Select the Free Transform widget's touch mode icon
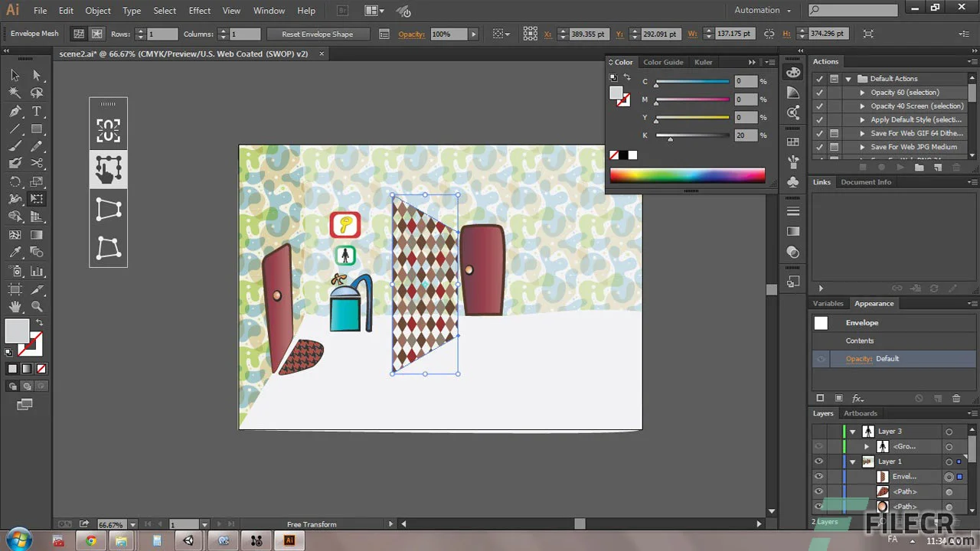 pos(108,169)
